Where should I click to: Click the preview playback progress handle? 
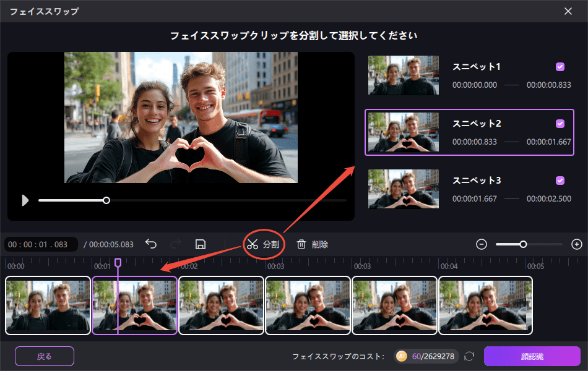tap(106, 200)
